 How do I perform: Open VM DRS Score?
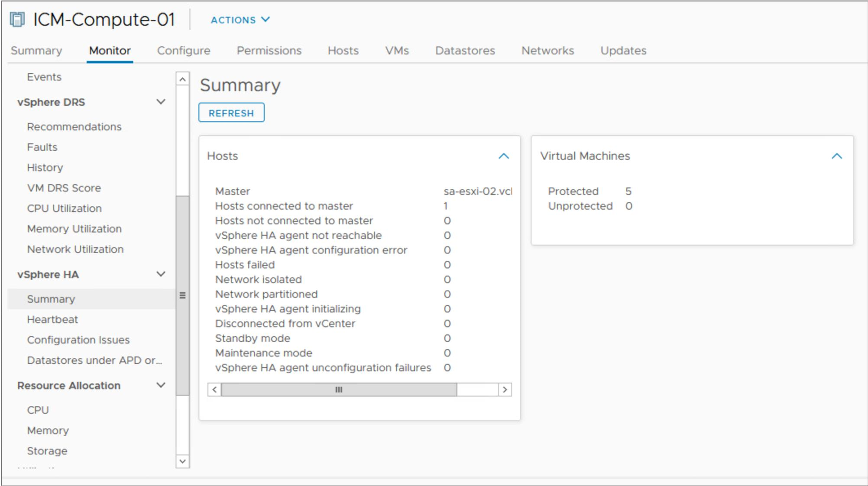(64, 188)
